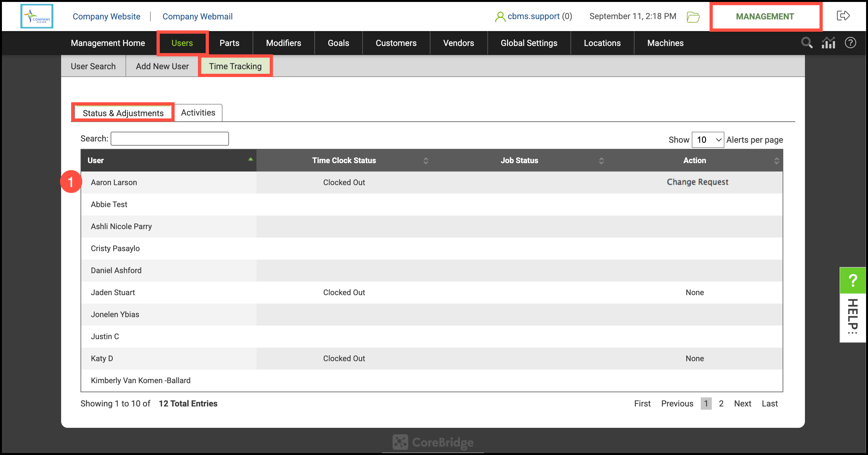
Task: Click the logout arrow icon
Action: (843, 16)
